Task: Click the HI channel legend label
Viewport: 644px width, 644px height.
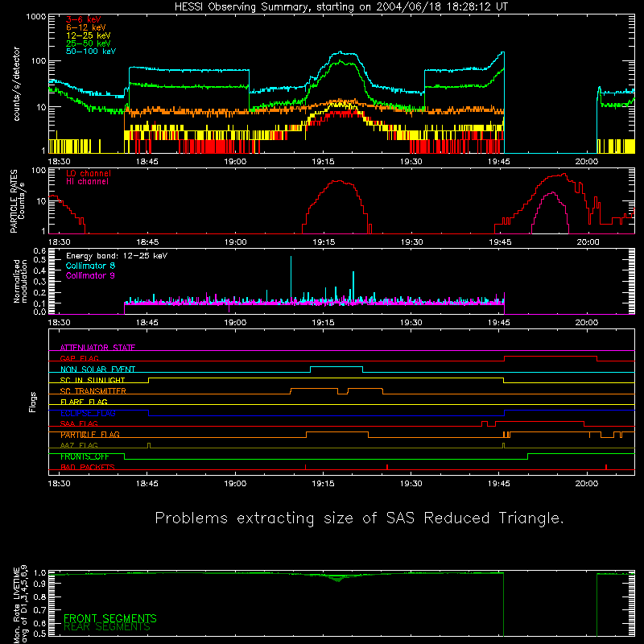Action: pos(87,181)
